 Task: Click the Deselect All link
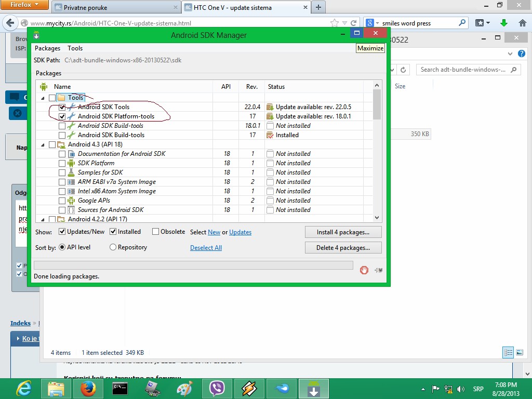click(206, 248)
